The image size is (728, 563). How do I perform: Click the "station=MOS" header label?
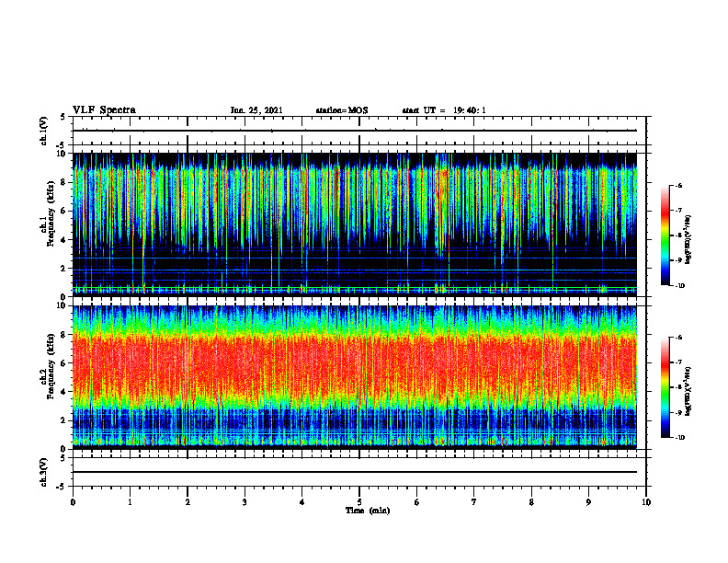coord(342,110)
